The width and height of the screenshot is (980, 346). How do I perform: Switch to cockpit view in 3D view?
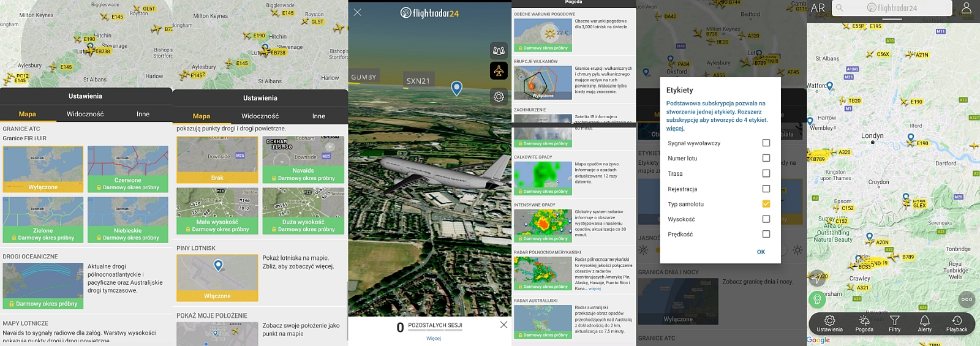pyautogui.click(x=499, y=50)
